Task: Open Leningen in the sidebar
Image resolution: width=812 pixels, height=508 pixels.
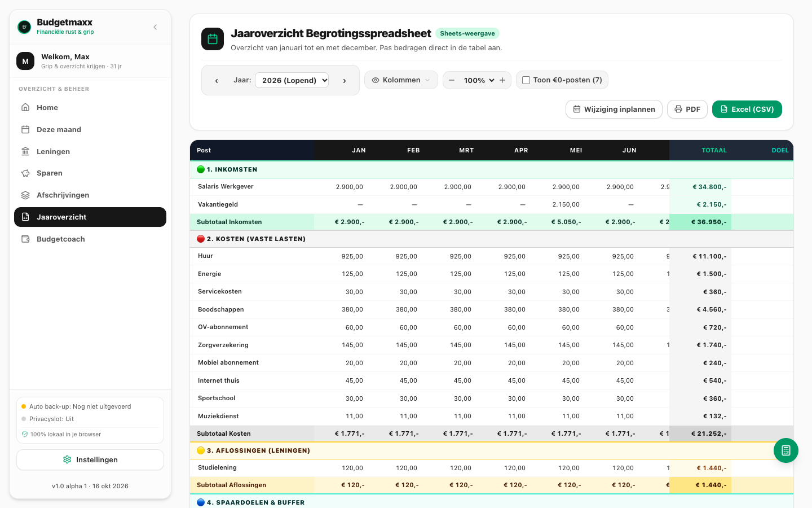Action: click(90, 151)
